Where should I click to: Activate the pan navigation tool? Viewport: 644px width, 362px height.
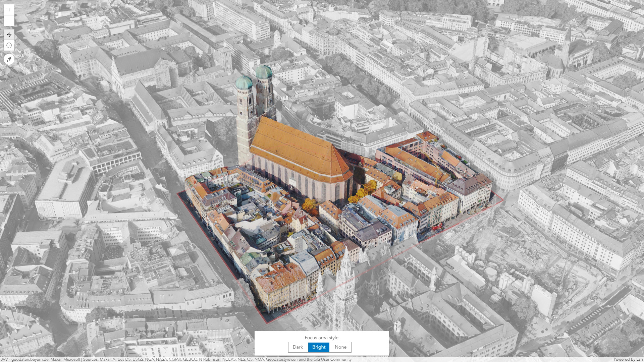[9, 35]
